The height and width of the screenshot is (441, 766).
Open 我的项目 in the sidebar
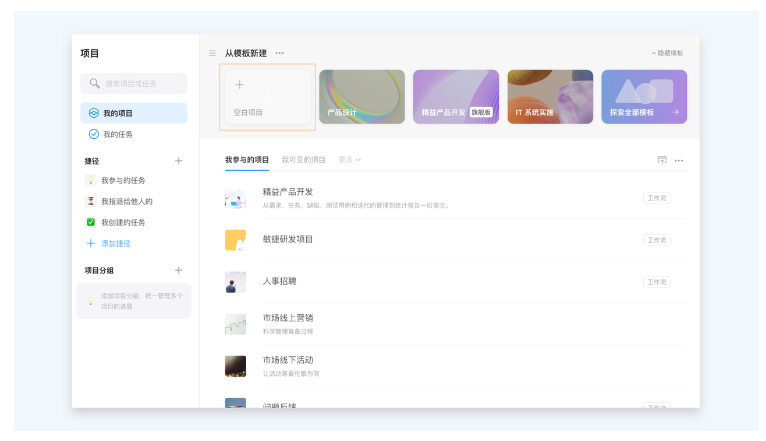pos(134,113)
